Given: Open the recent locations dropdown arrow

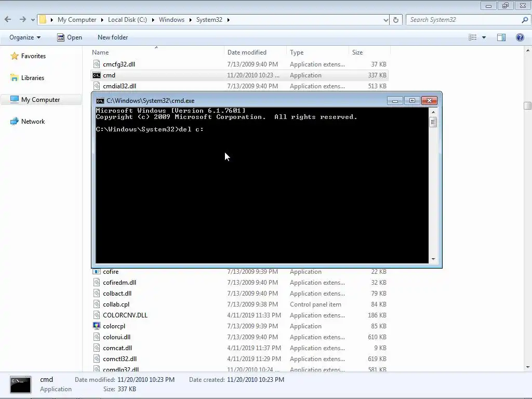Looking at the screenshot, I should pyautogui.click(x=33, y=20).
